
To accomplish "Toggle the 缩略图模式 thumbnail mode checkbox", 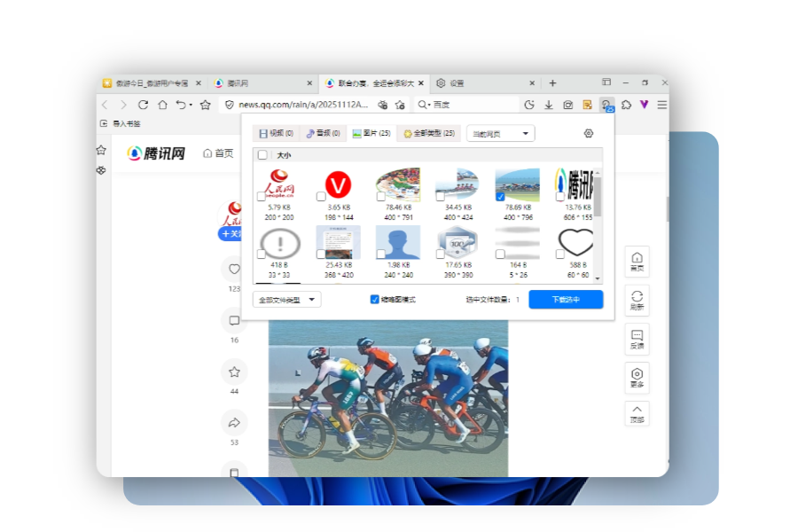I will [374, 300].
